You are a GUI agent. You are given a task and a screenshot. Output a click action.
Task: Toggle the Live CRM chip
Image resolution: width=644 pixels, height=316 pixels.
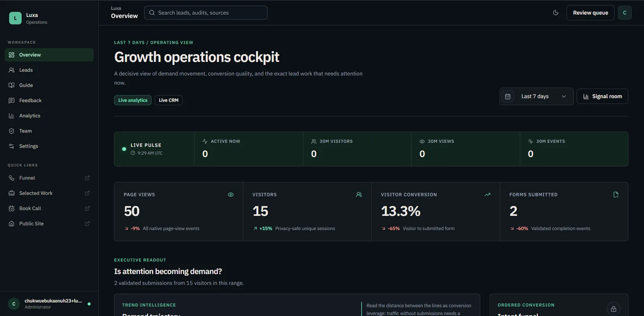coord(168,100)
